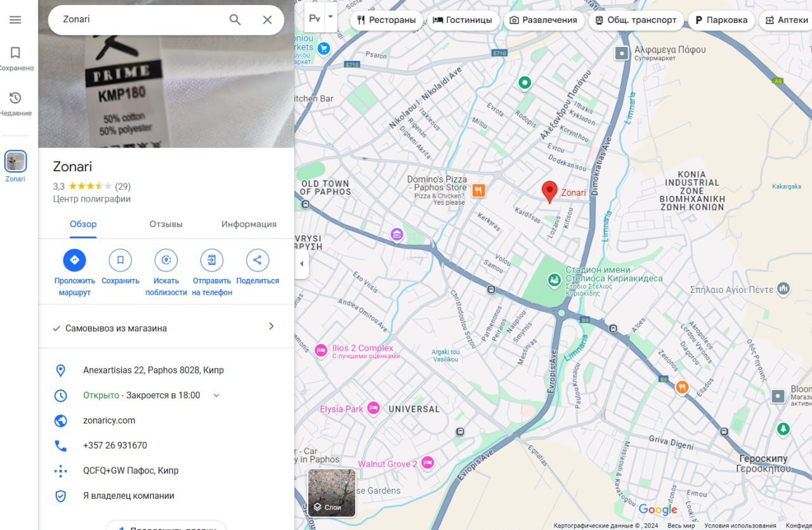This screenshot has height=530, width=812.
Task: Filter map by Развлечения chip
Action: click(544, 20)
